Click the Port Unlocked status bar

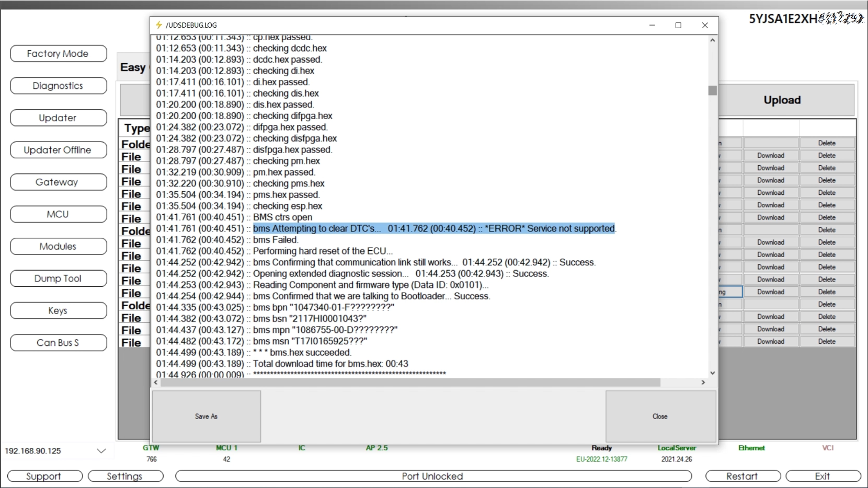pyautogui.click(x=433, y=476)
